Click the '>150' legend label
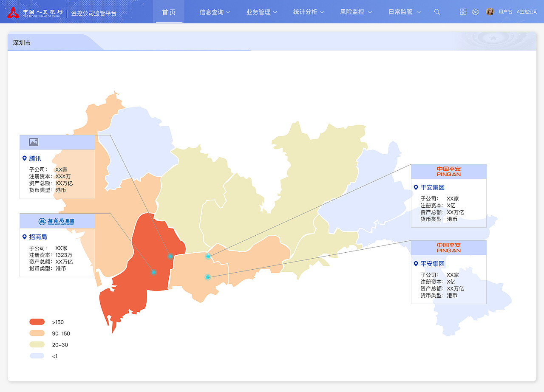This screenshot has width=544, height=392. pyautogui.click(x=58, y=322)
